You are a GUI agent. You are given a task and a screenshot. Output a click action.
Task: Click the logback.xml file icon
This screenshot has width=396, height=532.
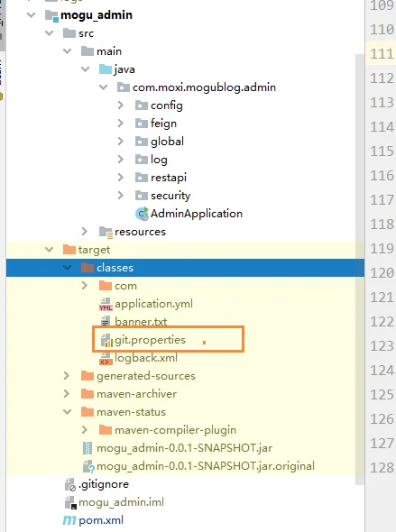point(106,358)
